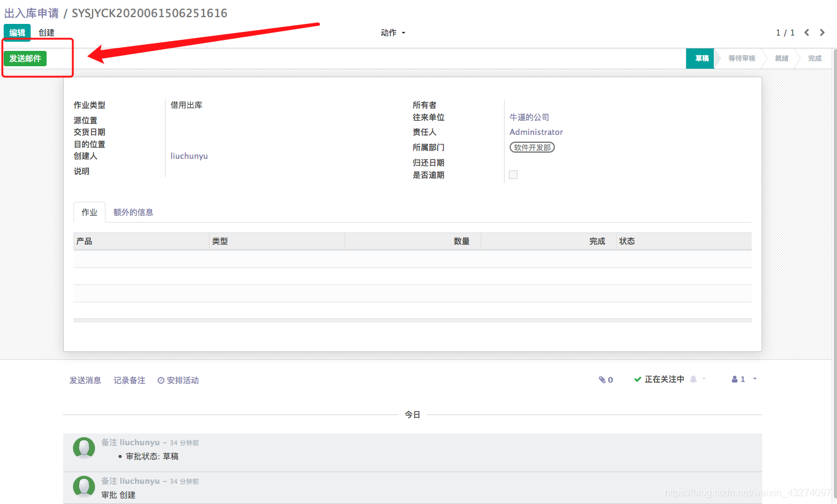
Task: Switch to the 额外的信息 tab
Action: pyautogui.click(x=133, y=212)
